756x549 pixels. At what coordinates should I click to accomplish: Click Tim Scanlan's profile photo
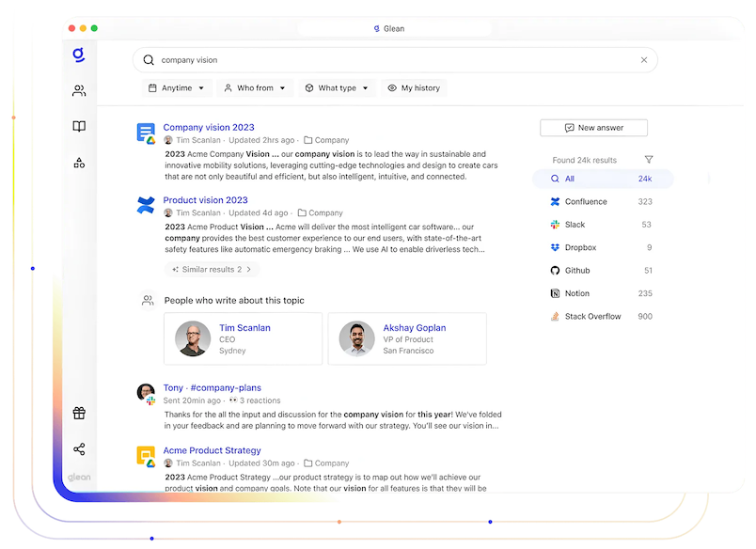tap(193, 338)
